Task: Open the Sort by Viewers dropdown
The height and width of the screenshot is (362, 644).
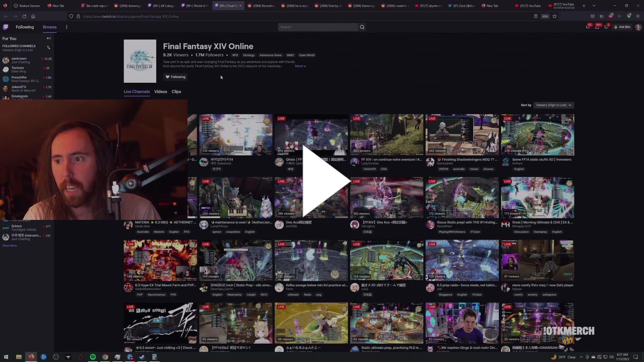Action: point(553,105)
